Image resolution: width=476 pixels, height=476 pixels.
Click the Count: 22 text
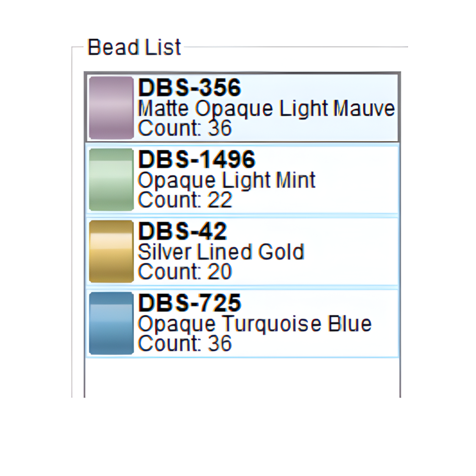[185, 200]
